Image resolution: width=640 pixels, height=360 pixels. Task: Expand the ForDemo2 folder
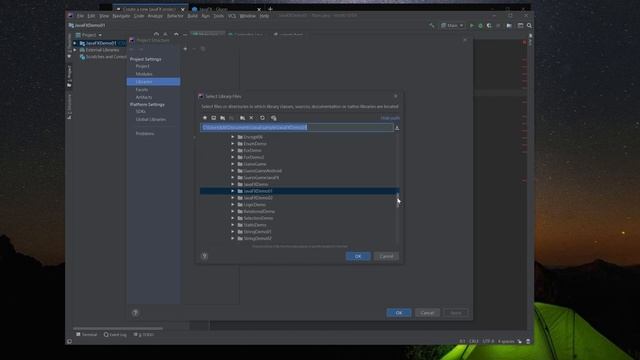tap(233, 157)
